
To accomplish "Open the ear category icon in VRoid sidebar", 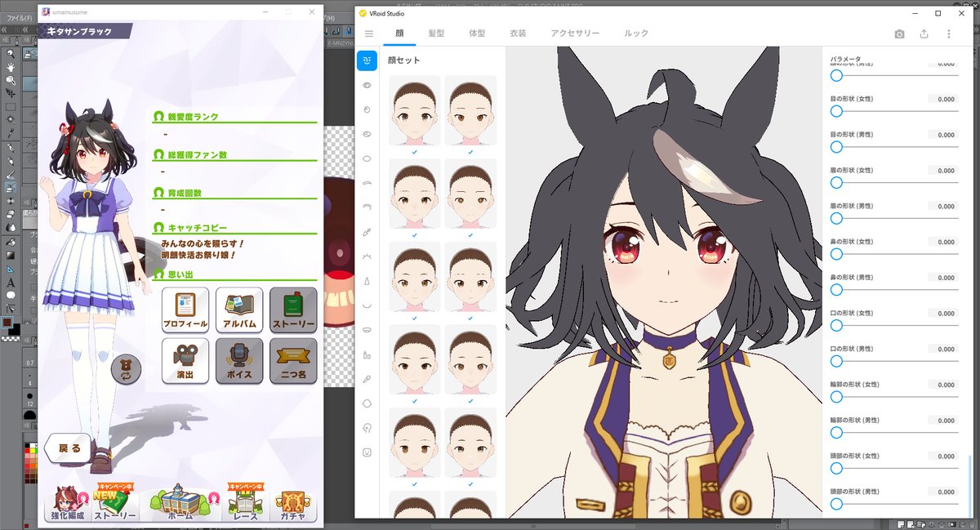I will click(x=367, y=427).
